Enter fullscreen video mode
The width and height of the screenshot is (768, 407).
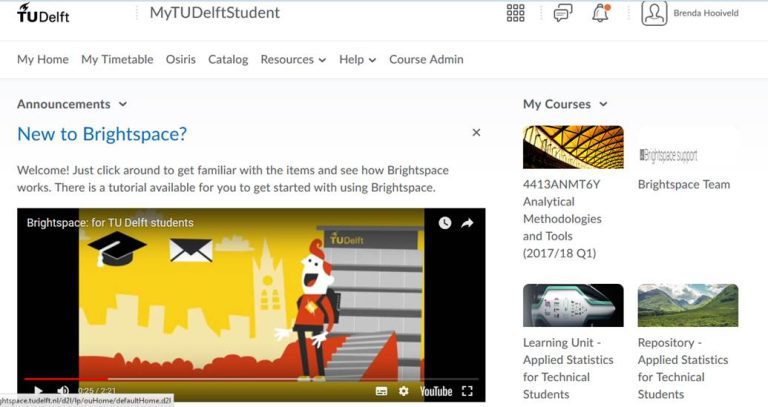(x=467, y=391)
